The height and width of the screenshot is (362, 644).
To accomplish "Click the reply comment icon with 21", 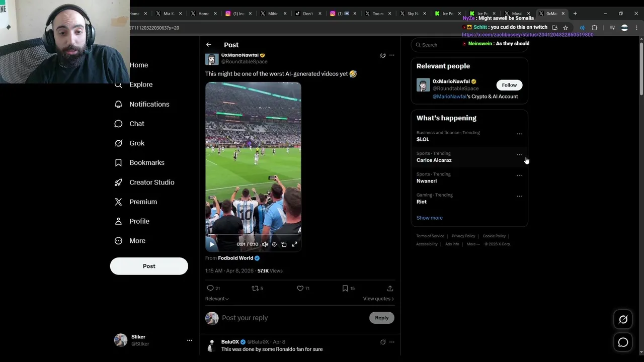I will point(213,288).
